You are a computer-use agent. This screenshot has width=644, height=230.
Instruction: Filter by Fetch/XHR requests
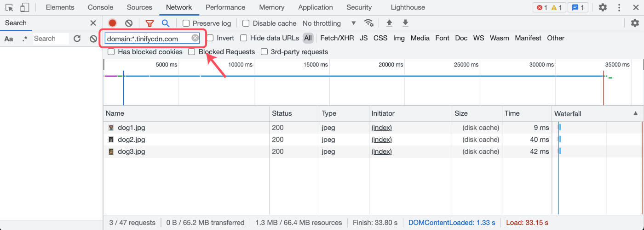tap(337, 38)
